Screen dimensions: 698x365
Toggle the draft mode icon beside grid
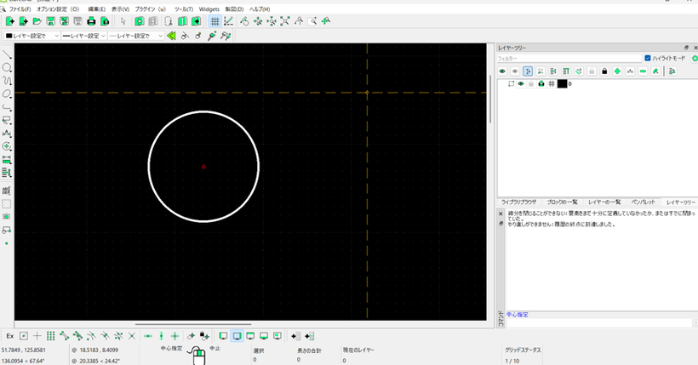[228, 21]
